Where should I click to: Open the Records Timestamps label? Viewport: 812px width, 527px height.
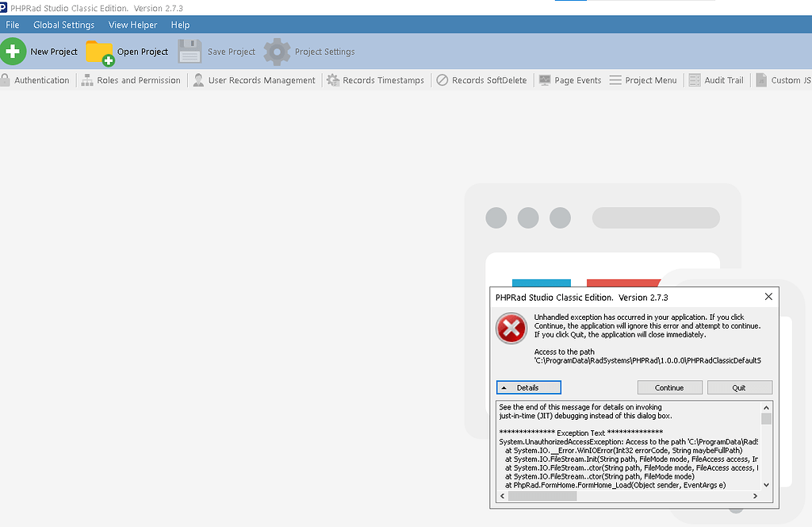tap(383, 80)
